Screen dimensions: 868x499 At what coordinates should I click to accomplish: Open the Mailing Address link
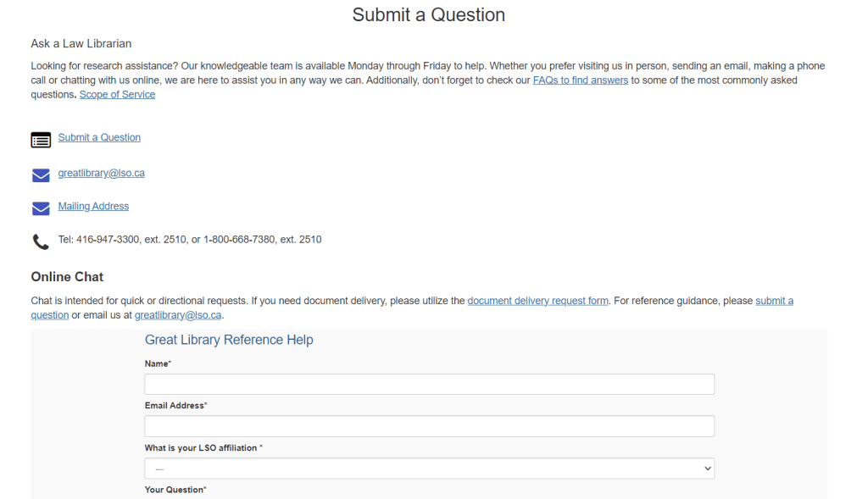tap(93, 206)
